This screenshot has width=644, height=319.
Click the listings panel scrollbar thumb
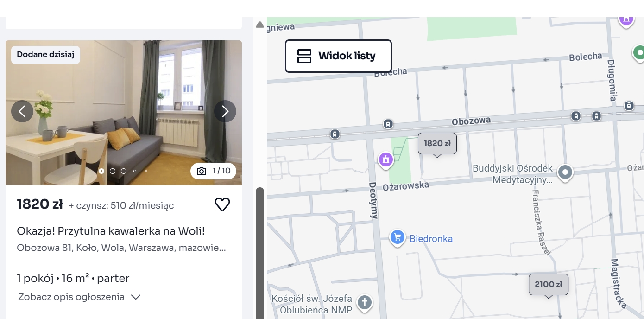[260, 253]
